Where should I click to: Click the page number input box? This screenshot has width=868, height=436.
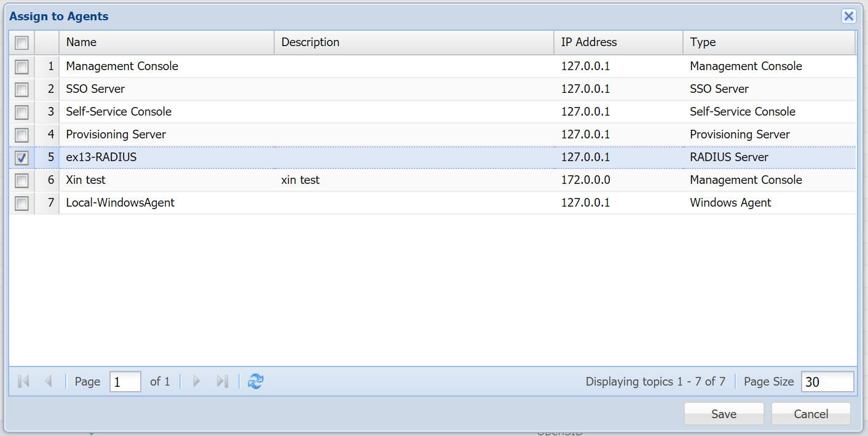(125, 382)
